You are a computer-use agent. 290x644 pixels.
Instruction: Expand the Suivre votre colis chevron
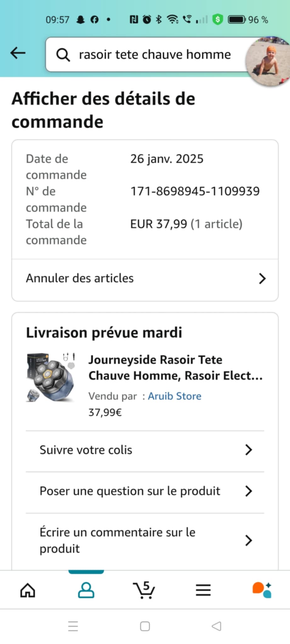point(248,450)
